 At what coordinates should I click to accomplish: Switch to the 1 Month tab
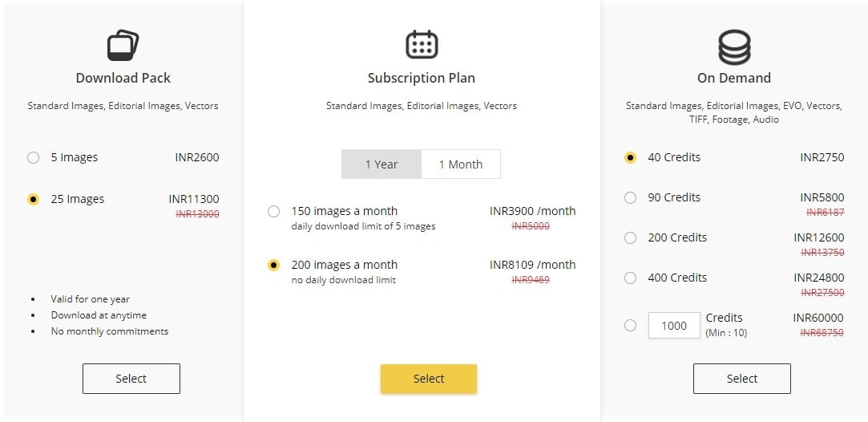(460, 164)
